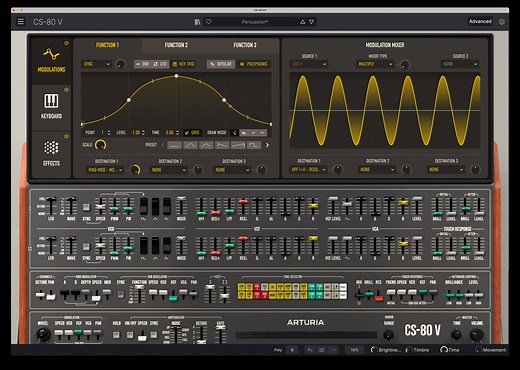Image resolution: width=520 pixels, height=370 pixels.
Task: Open the hamburger main menu
Action: coord(21,22)
